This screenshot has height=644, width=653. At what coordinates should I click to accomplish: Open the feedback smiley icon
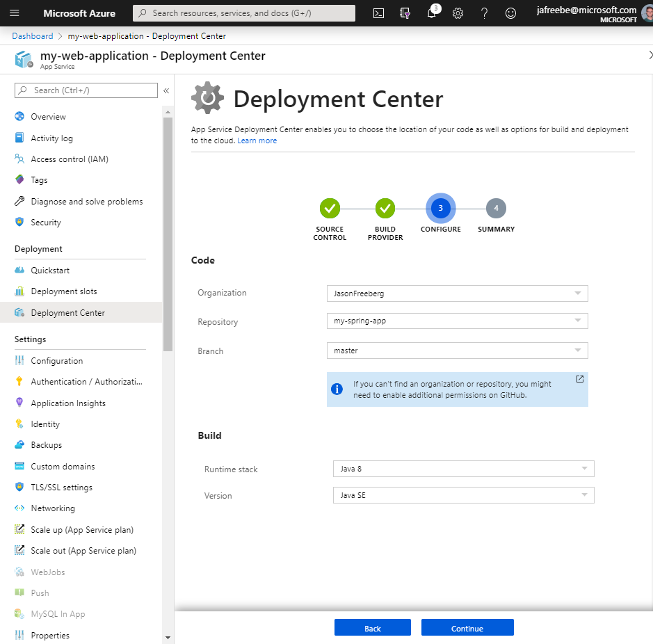[x=510, y=13]
